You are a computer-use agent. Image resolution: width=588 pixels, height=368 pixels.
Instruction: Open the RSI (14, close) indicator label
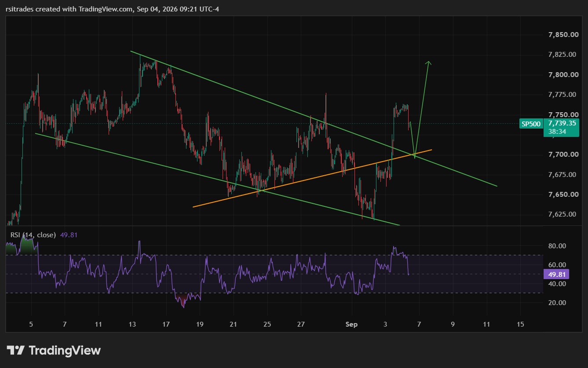pyautogui.click(x=33, y=235)
